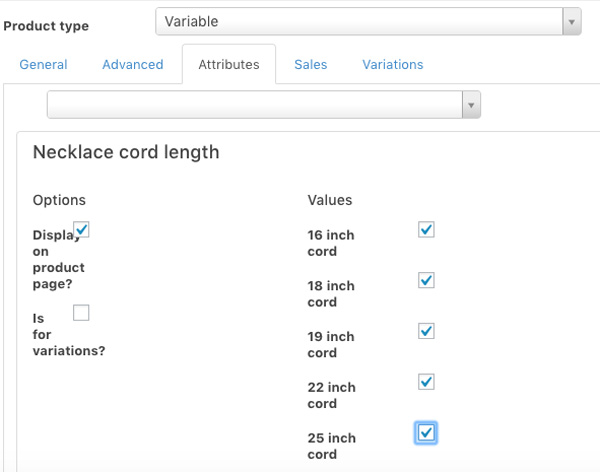The width and height of the screenshot is (600, 472).
Task: Open the Advanced tab
Action: (x=132, y=64)
